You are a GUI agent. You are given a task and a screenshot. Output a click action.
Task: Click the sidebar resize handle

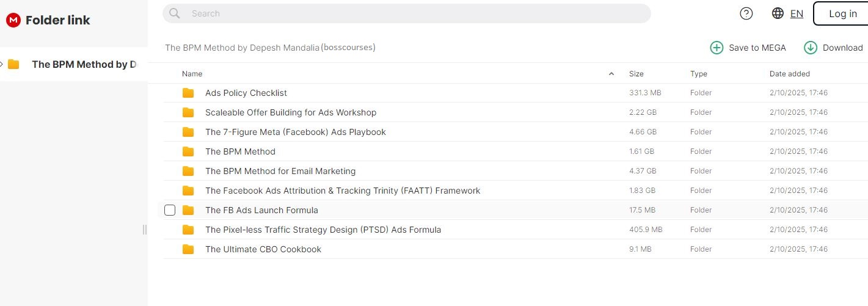pos(145,230)
